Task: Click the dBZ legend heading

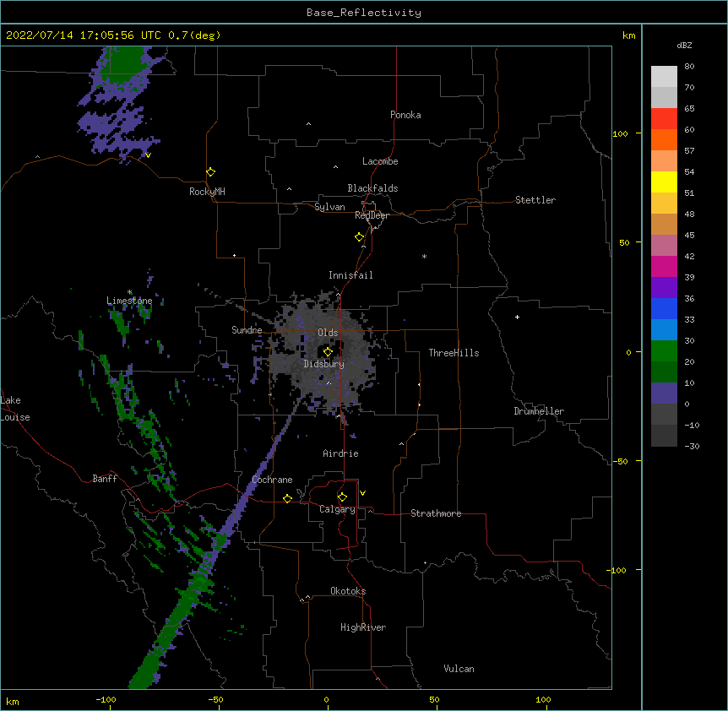Action: 684,46
